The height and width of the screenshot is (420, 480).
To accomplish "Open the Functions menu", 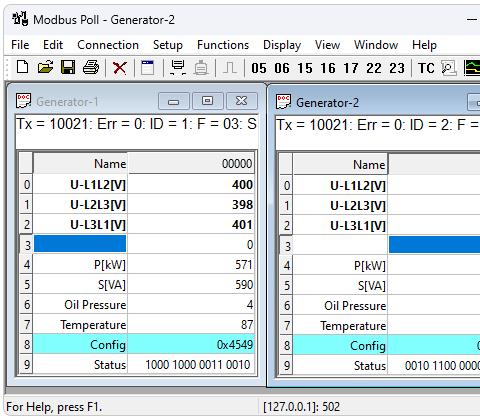I will tap(223, 45).
